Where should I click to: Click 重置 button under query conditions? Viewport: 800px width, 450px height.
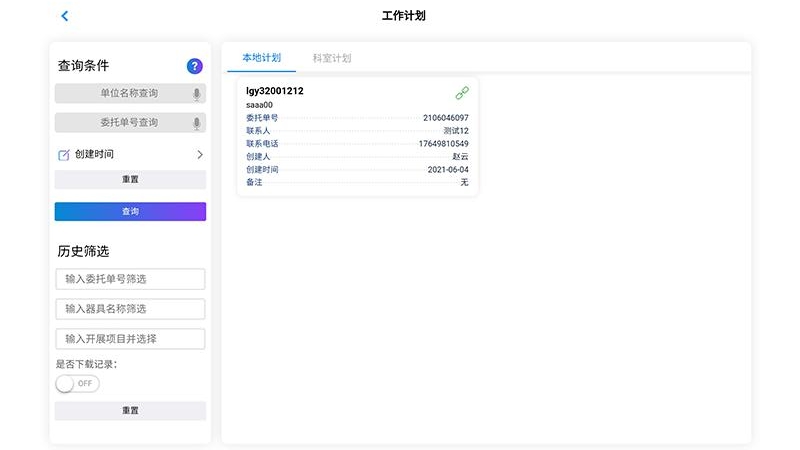click(x=130, y=180)
